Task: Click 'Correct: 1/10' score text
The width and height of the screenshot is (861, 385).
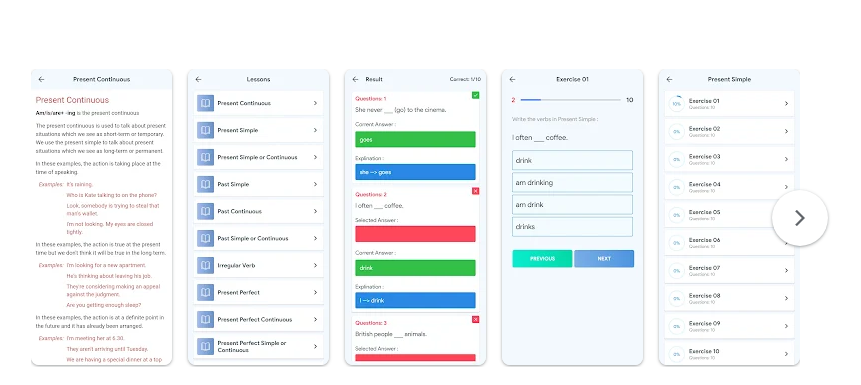Action: click(465, 80)
